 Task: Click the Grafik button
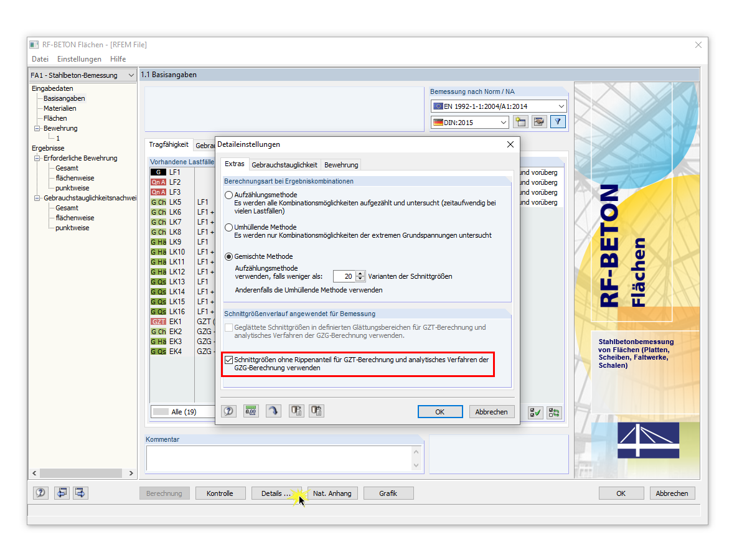click(388, 493)
